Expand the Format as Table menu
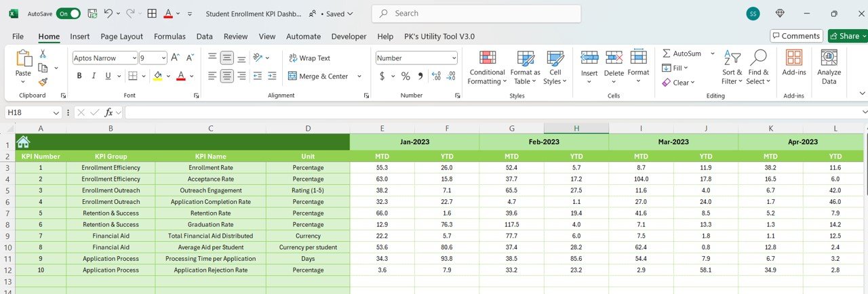Image resolution: width=868 pixels, height=294 pixels. (525, 67)
